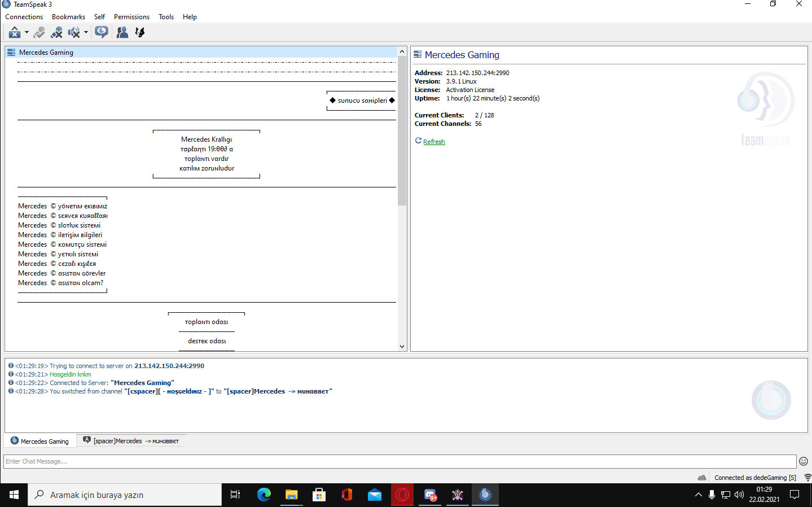The height and width of the screenshot is (507, 812).
Task: Select the slotluk sistemi channel
Action: click(59, 225)
